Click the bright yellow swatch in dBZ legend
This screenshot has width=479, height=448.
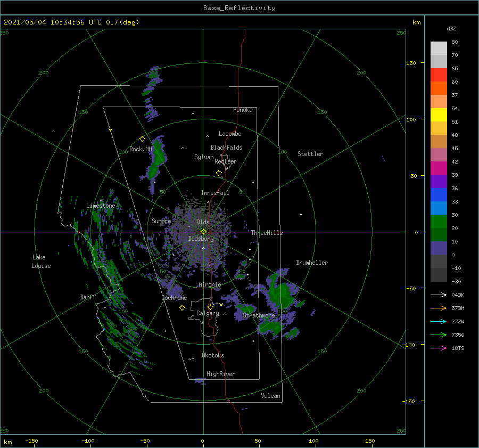click(439, 115)
